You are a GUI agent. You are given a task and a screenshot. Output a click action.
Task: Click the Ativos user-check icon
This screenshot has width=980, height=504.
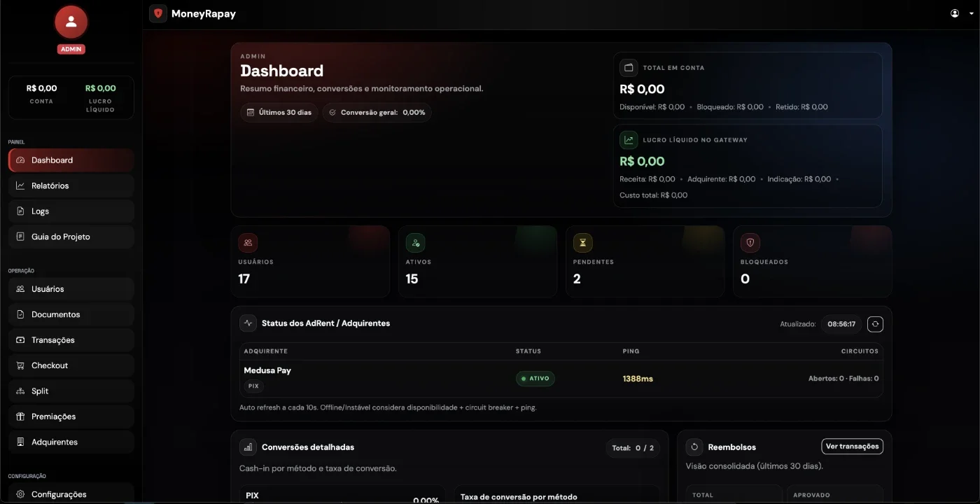tap(416, 243)
